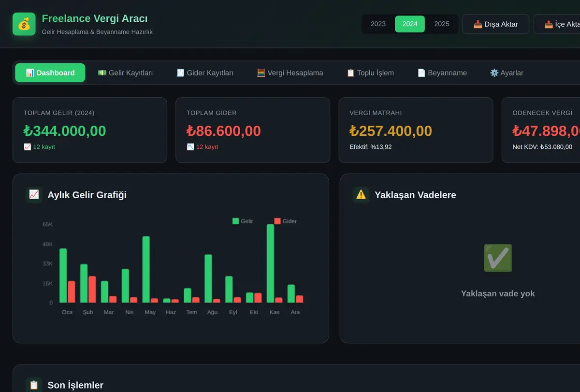The image size is (580, 392).
Task: Click the 'Haz' month label on chart
Action: (x=171, y=312)
